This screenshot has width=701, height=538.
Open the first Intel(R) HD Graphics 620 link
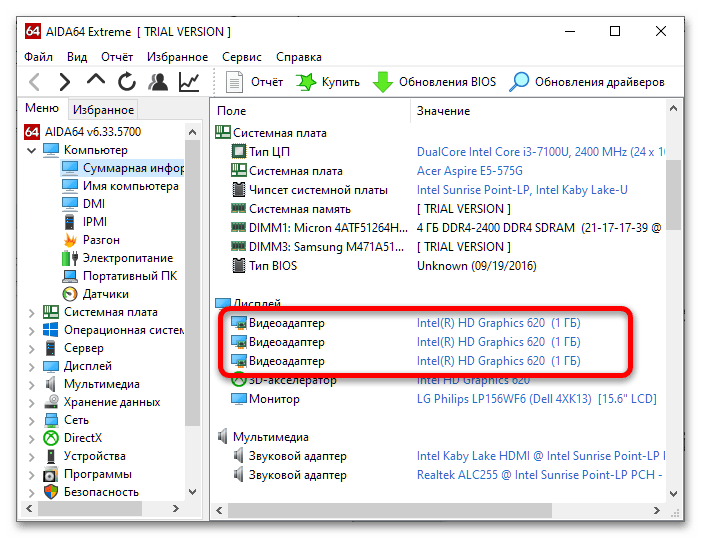point(498,323)
